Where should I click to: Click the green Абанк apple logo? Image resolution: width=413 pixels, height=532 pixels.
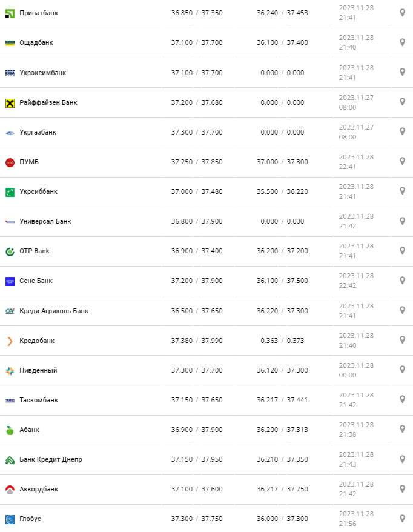(x=10, y=430)
